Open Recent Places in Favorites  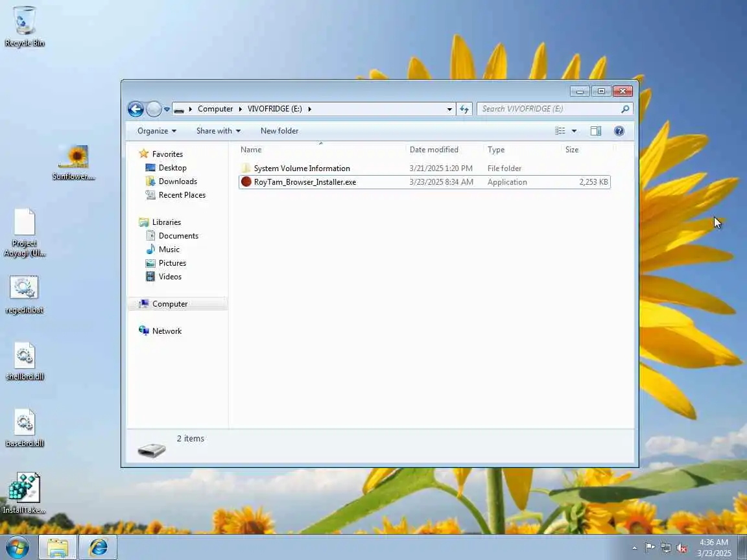point(182,194)
